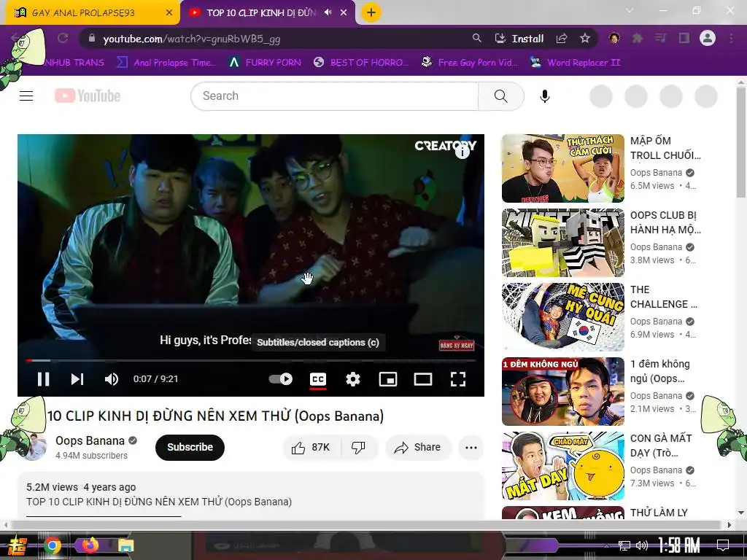Image resolution: width=747 pixels, height=560 pixels.
Task: Open the browser extensions puzzle icon
Action: coord(637,38)
